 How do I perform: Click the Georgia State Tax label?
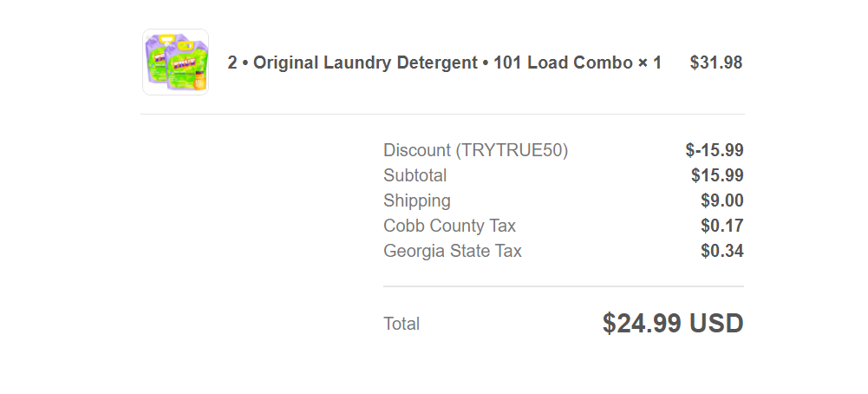[x=453, y=251]
